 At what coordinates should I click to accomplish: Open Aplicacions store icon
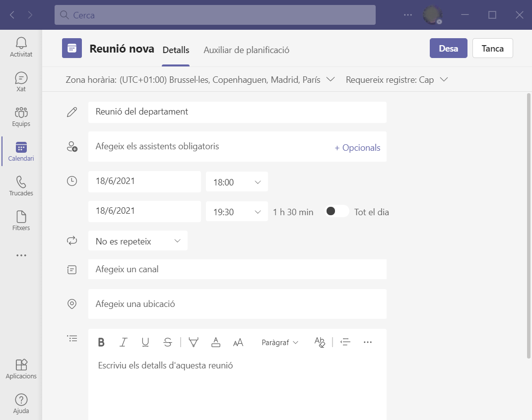pos(21,369)
